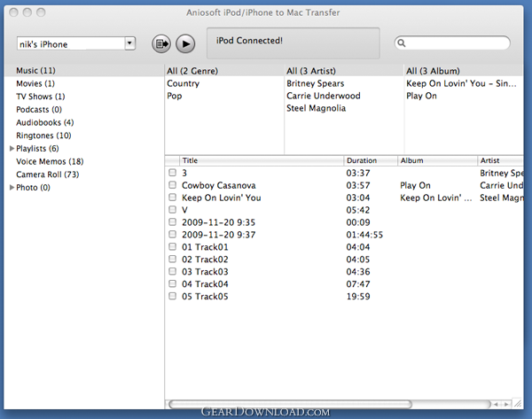Filter by album Keep On Lovin' You - Sin...

point(461,83)
